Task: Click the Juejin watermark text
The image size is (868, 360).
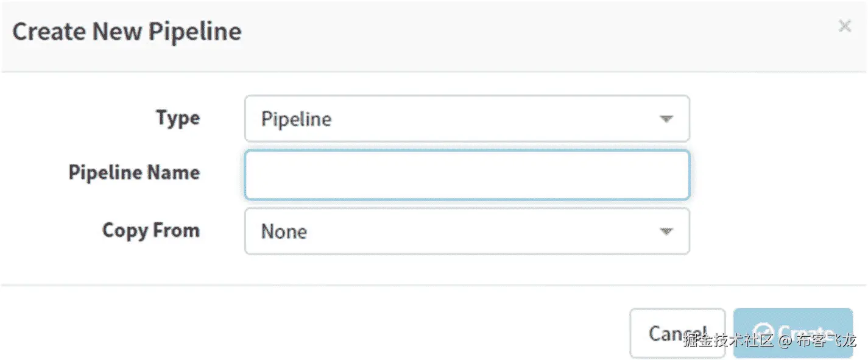Action: pos(769,341)
